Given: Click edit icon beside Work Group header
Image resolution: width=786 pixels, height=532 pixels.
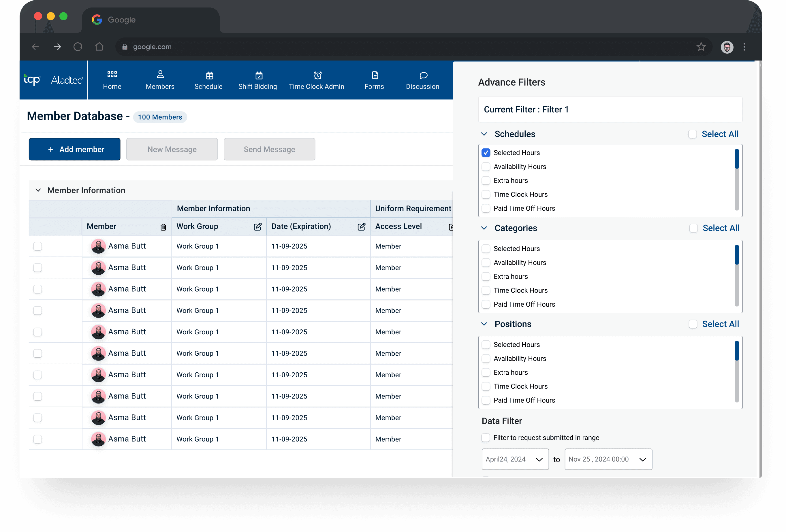Looking at the screenshot, I should [257, 227].
